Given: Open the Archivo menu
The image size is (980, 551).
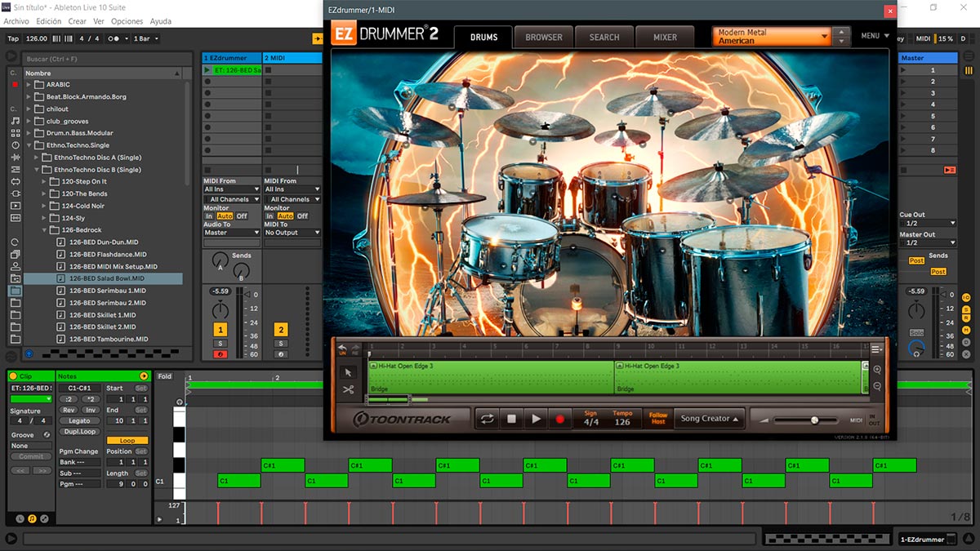Looking at the screenshot, I should 16,21.
